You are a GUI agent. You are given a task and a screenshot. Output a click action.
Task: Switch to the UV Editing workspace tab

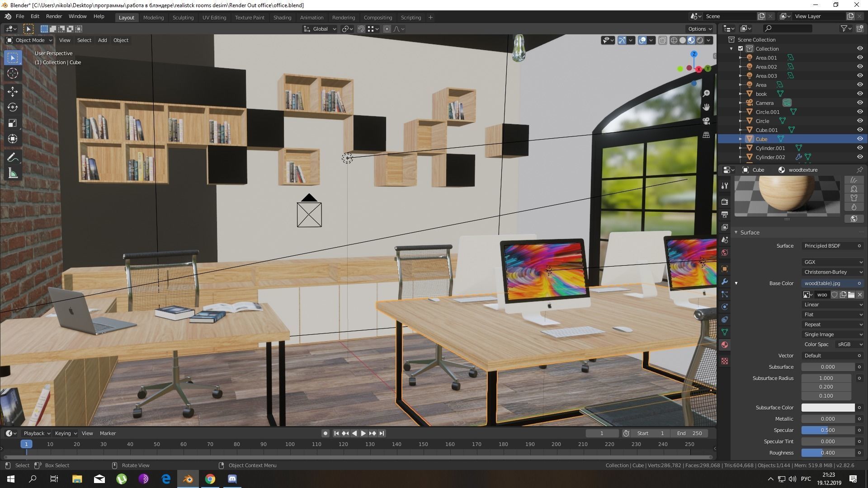[214, 18]
